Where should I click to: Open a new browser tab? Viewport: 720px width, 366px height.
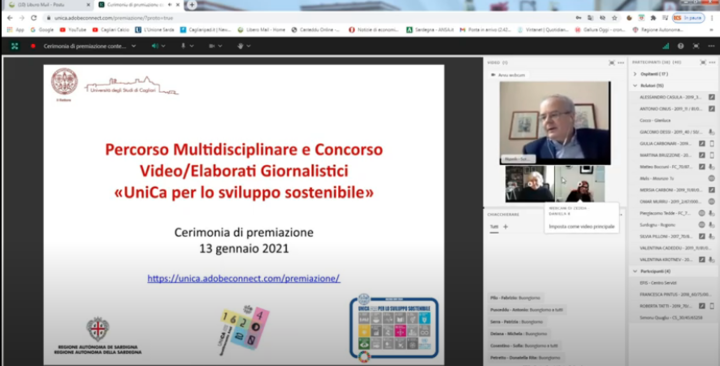coord(192,5)
